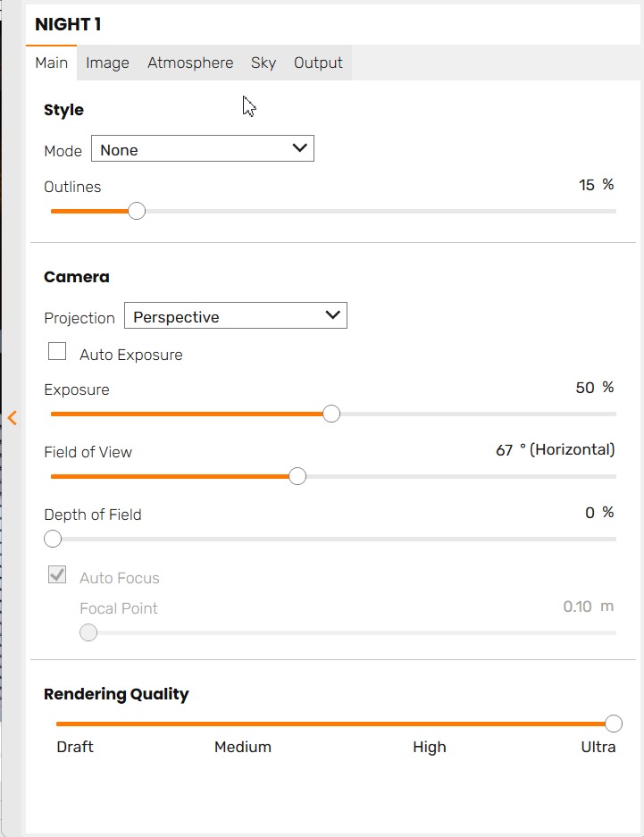This screenshot has height=837, width=644.
Task: Open the Output tab
Action: coord(318,63)
